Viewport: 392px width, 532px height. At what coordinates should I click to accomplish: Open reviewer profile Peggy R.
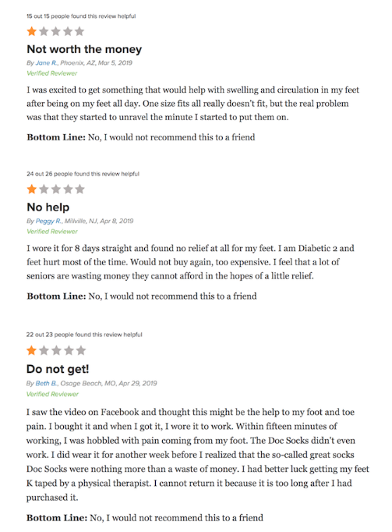click(x=48, y=221)
